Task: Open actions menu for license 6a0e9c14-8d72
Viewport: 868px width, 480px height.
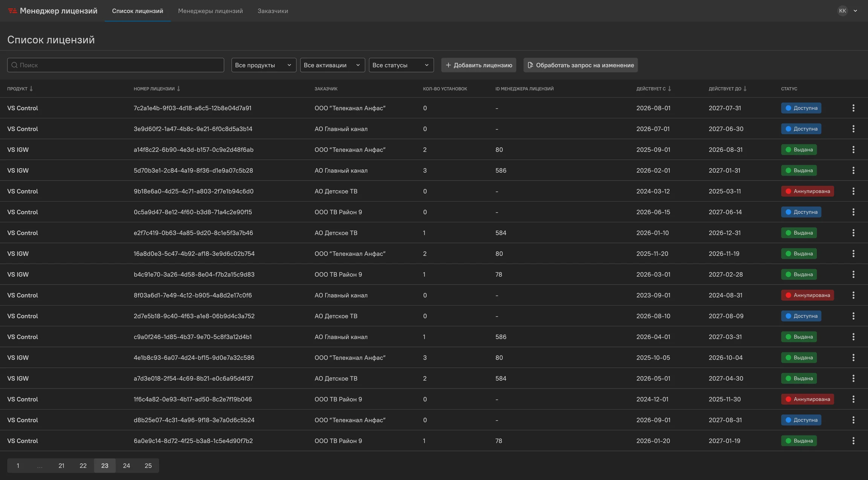Action: click(853, 441)
